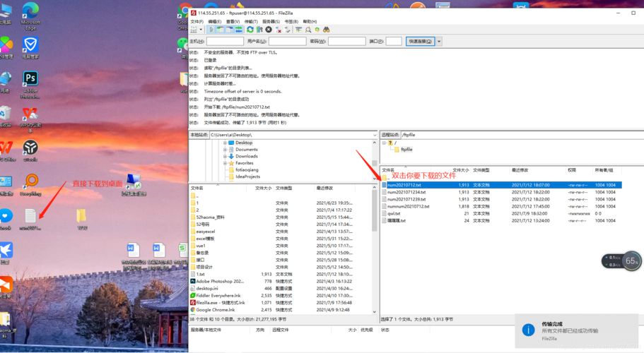Toggle remote directory tree display icon
Viewport: 644px width, 353px height.
point(229,30)
